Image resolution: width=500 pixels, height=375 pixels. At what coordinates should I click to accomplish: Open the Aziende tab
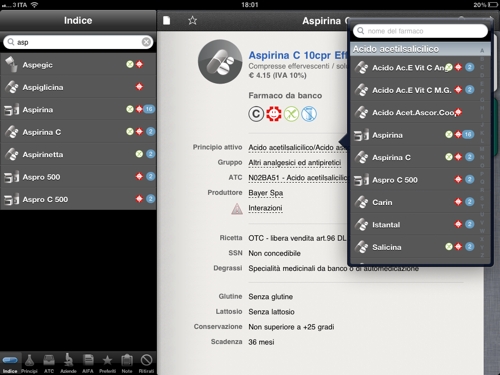click(68, 364)
